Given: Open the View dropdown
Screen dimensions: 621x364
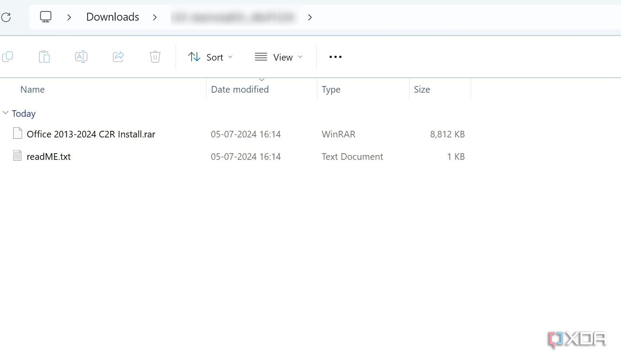Looking at the screenshot, I should (x=278, y=57).
